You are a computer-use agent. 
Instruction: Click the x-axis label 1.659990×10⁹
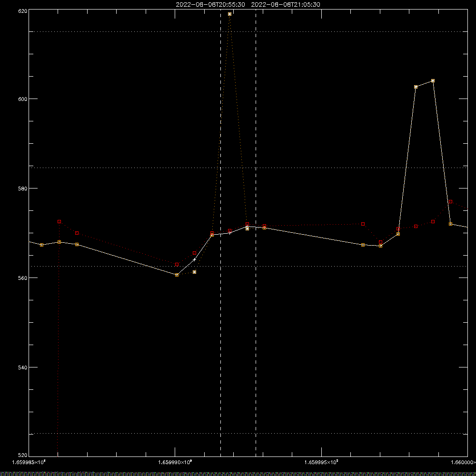[x=175, y=462]
